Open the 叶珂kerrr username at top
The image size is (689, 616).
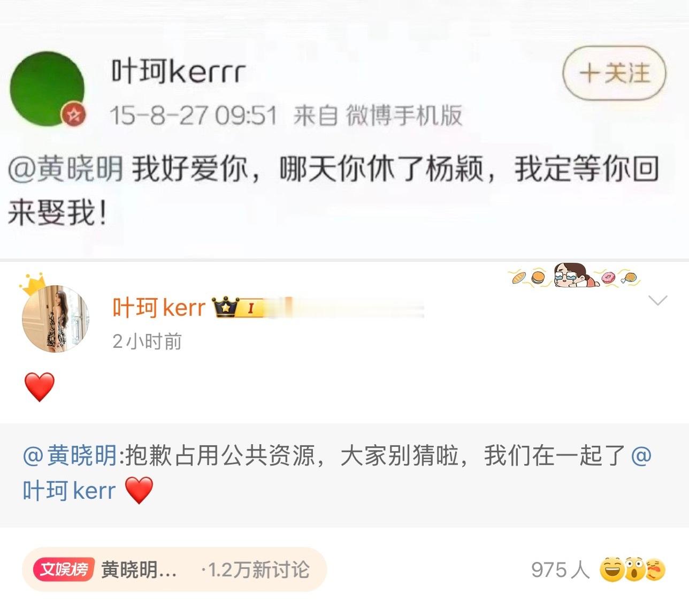(x=178, y=72)
